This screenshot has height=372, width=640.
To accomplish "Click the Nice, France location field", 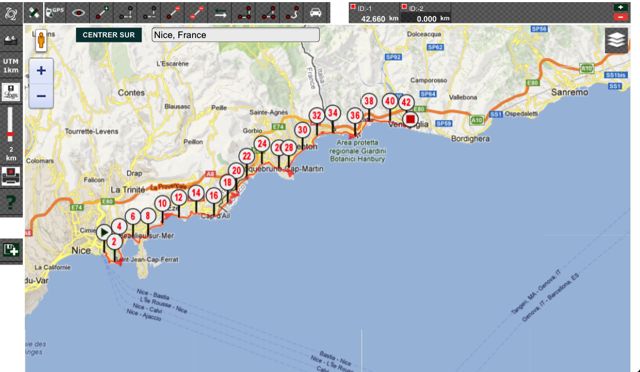I will [x=236, y=35].
